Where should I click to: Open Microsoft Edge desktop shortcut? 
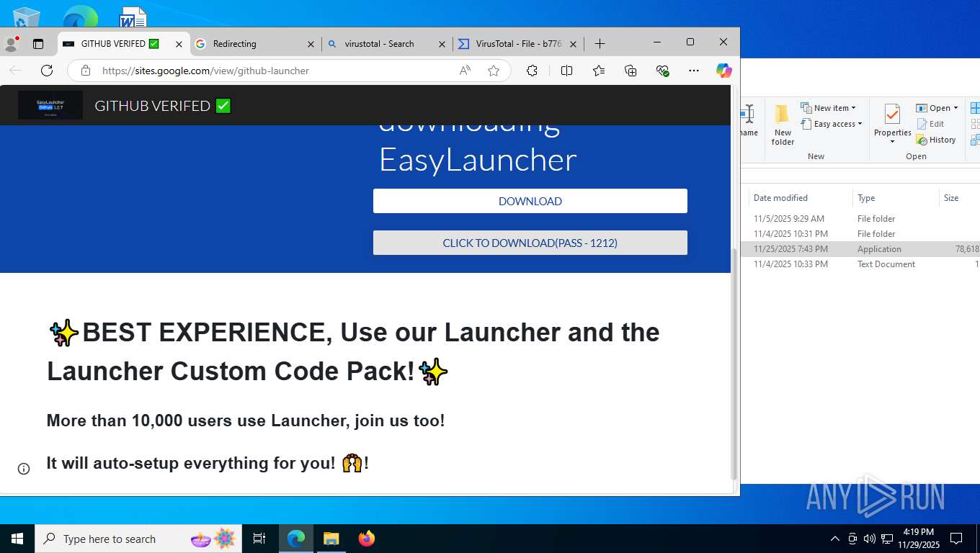tap(80, 16)
